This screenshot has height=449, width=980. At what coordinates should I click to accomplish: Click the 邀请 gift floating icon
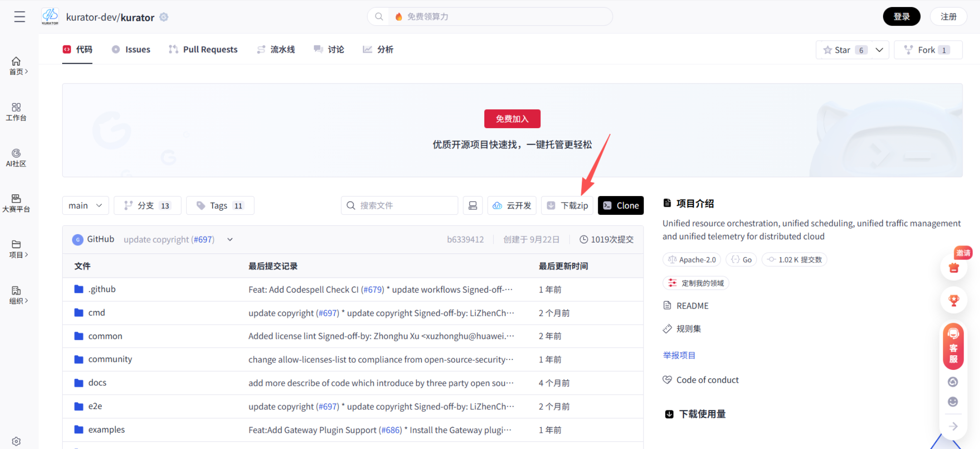[x=954, y=267]
